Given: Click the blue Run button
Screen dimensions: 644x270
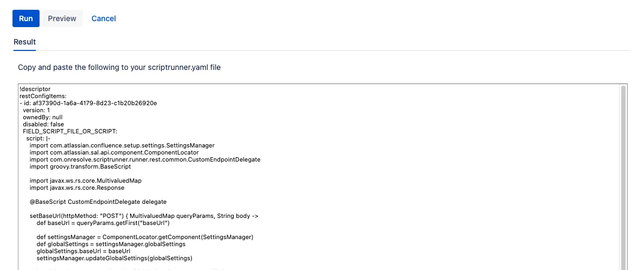Looking at the screenshot, I should tap(26, 18).
